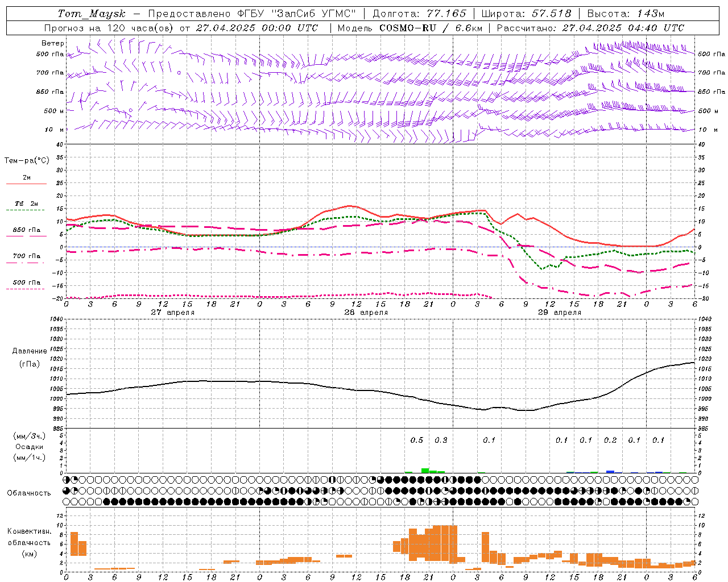
Task: Click the "0.2" precipitation amount
Action: pyautogui.click(x=610, y=440)
